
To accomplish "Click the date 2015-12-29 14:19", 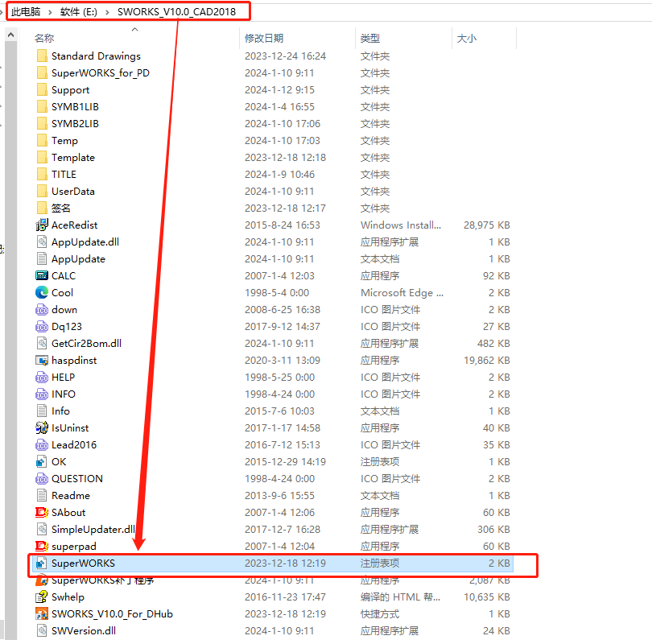I will click(285, 461).
